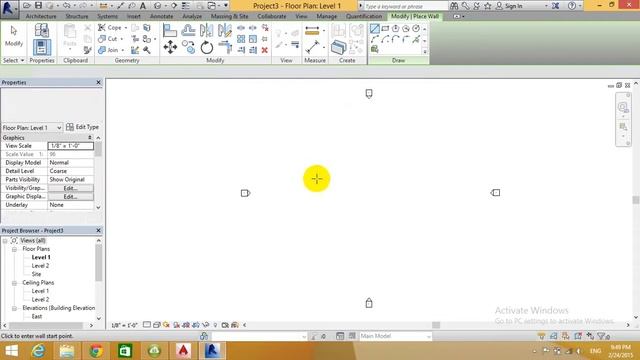Click Save in the quick access toolbar
The image size is (640, 360).
pyautogui.click(x=38, y=6)
